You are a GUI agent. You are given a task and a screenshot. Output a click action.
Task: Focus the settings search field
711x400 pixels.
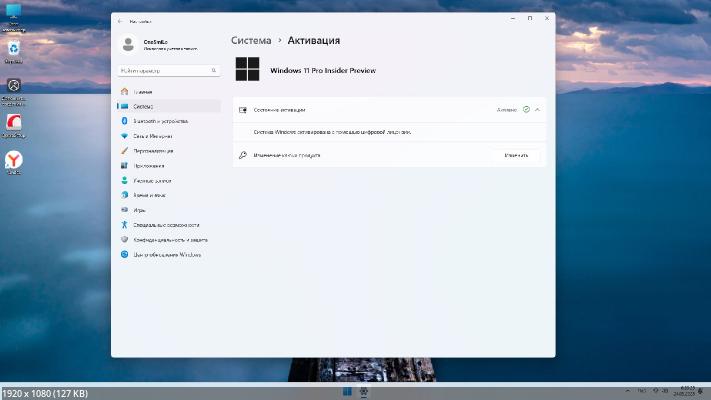point(169,71)
